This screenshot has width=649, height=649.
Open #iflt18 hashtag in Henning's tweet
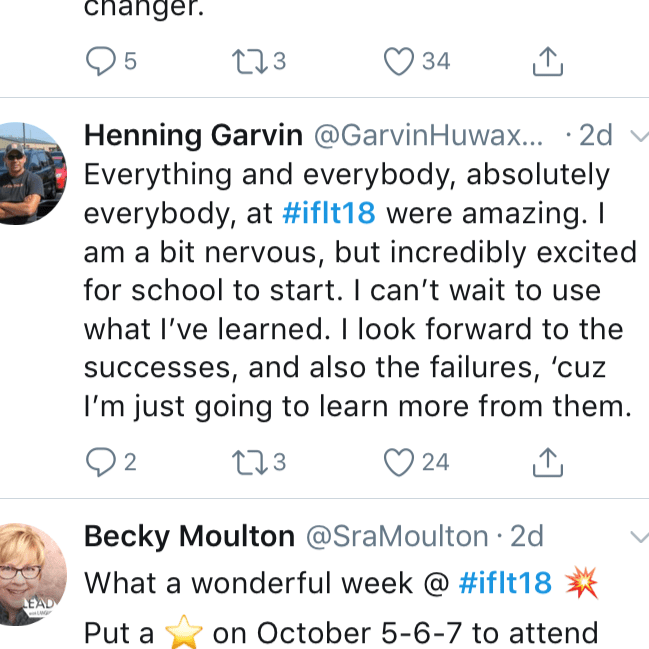pos(331,214)
